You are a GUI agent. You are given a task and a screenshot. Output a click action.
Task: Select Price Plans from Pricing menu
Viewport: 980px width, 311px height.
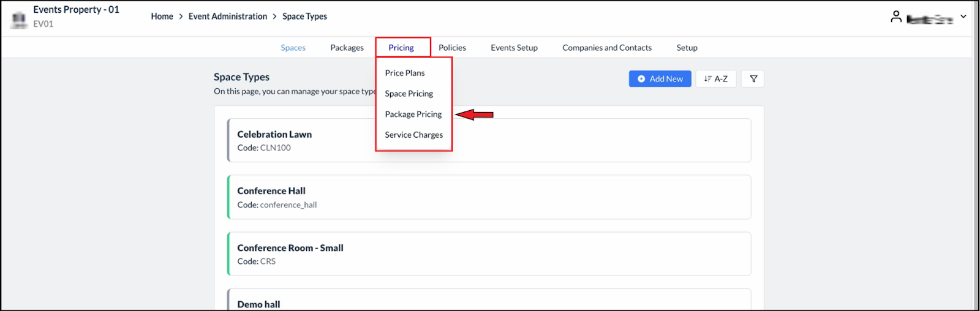(x=405, y=73)
